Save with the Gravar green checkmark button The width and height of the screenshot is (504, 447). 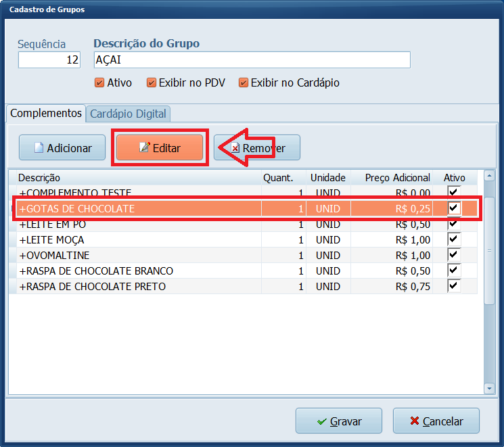[339, 421]
